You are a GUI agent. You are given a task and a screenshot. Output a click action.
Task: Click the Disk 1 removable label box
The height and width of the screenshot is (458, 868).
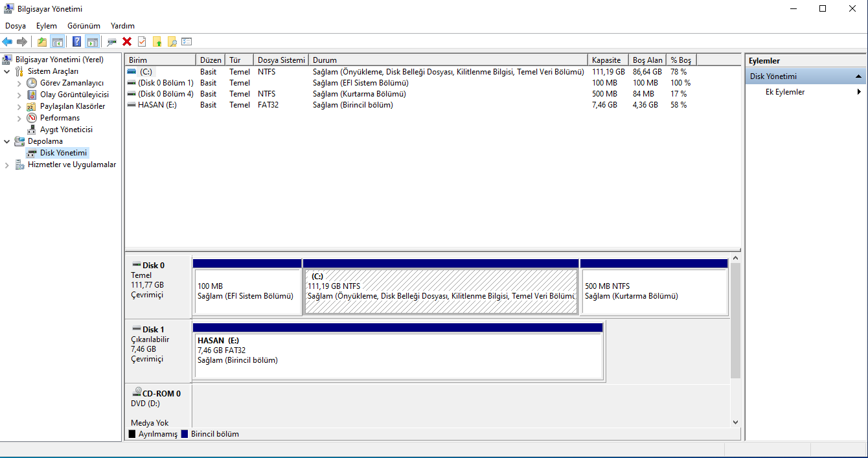159,350
